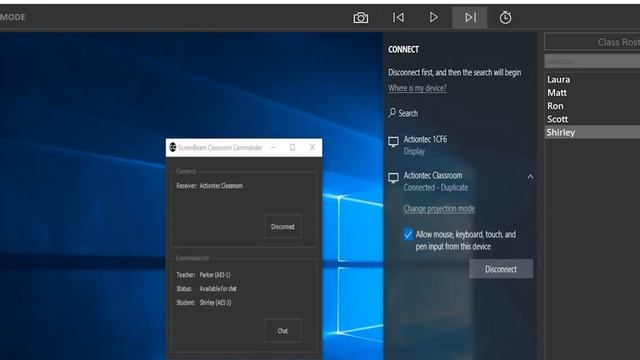640x360 pixels.
Task: Start playback with the play icon
Action: click(x=433, y=18)
